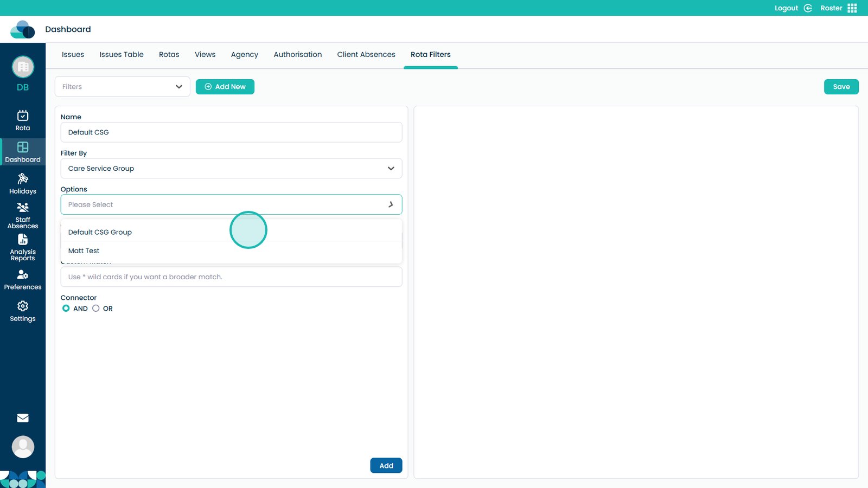Click the Save button

click(841, 87)
